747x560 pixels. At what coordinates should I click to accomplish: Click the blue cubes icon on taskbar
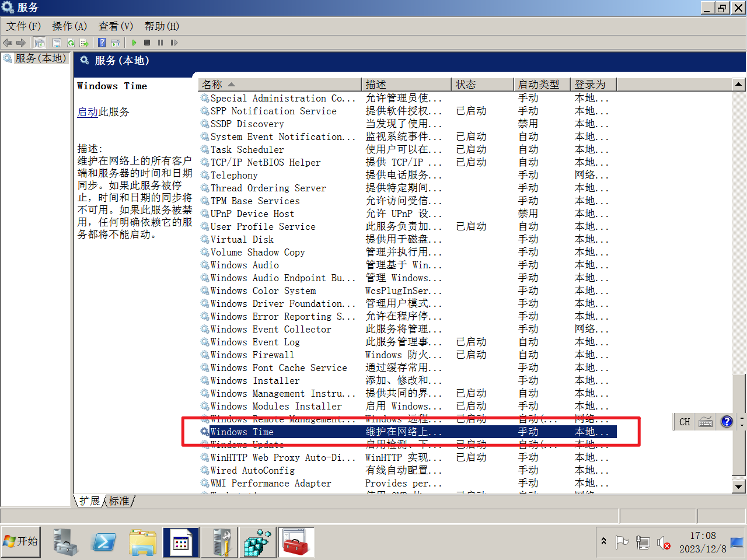pos(258,542)
